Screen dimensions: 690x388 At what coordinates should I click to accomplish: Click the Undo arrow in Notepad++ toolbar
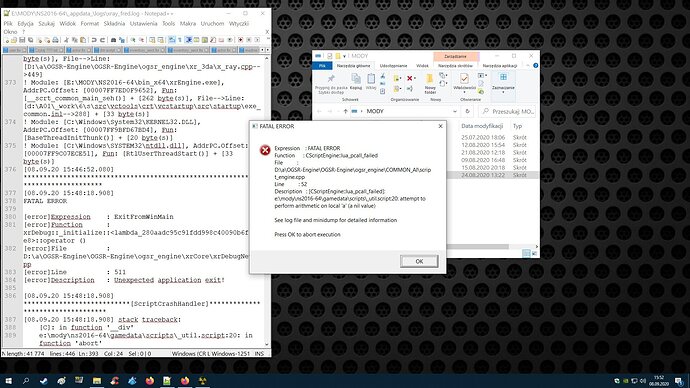(x=94, y=40)
